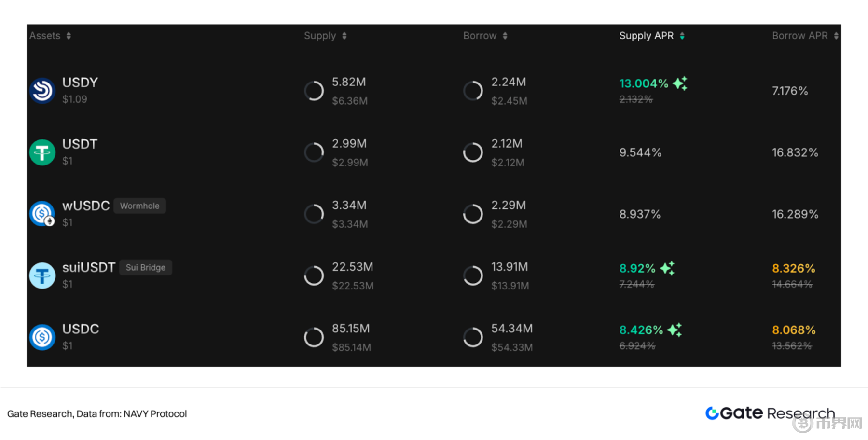Click the USDY borrow value 2.24M

[x=509, y=82]
